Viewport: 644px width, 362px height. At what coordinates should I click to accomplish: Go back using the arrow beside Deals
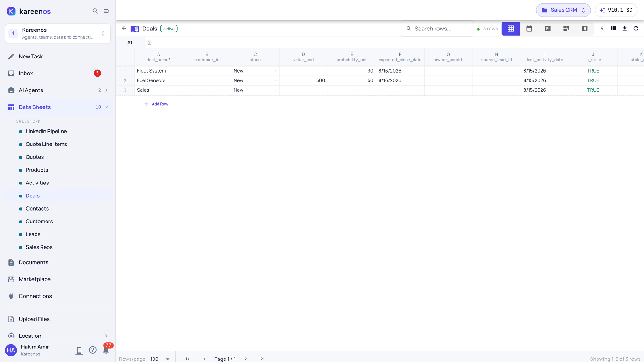[124, 29]
